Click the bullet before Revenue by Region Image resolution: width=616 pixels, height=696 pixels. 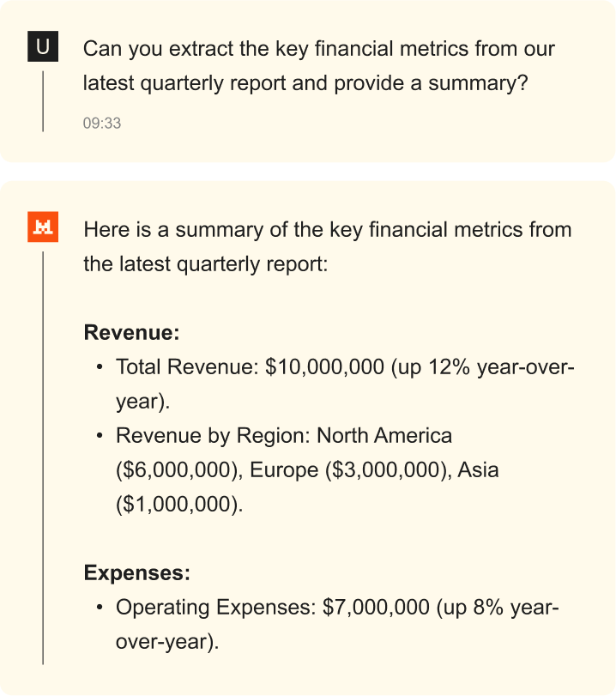100,436
